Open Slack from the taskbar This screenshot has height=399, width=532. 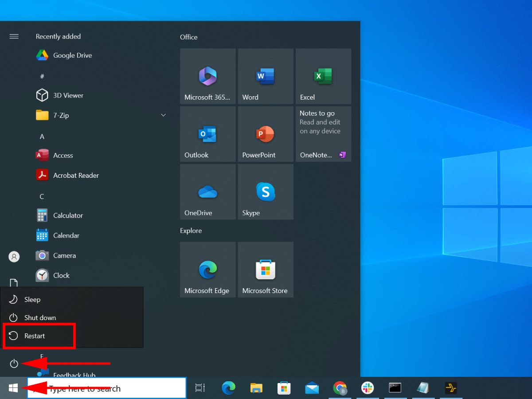tap(368, 388)
